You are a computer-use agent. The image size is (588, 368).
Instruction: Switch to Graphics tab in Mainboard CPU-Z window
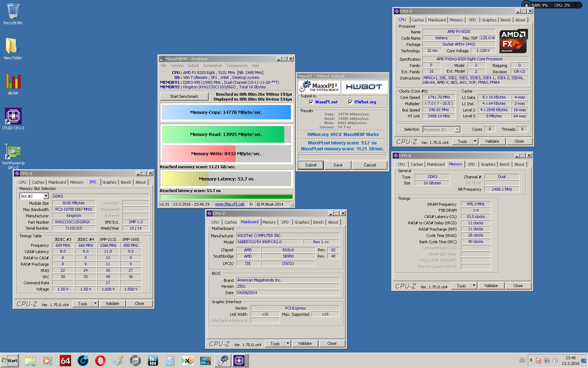coord(302,222)
